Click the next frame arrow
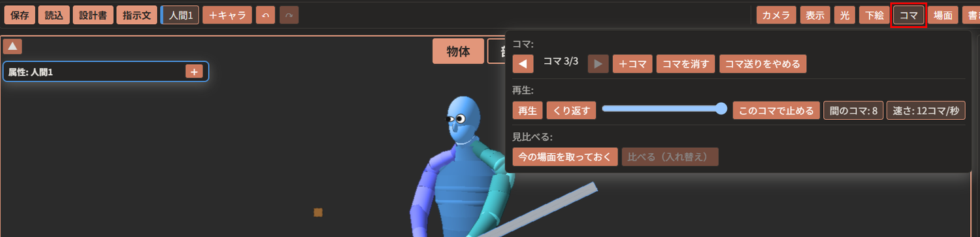 (598, 64)
